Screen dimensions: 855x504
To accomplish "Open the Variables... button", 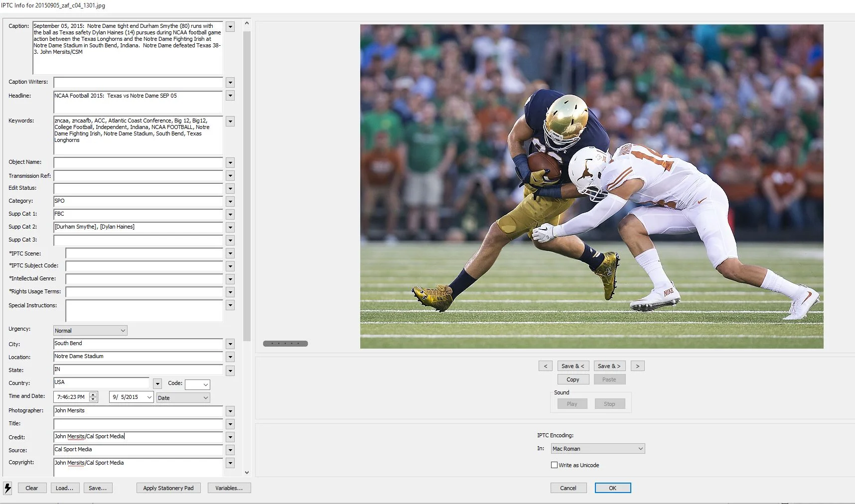I will point(229,488).
